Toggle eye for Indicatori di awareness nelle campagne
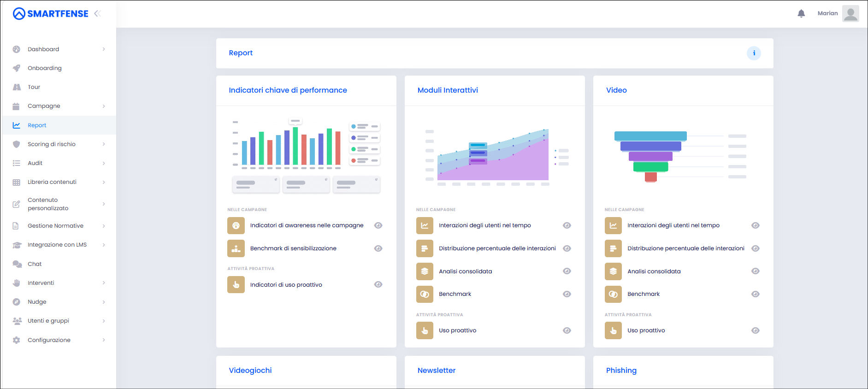Image resolution: width=868 pixels, height=389 pixels. (378, 225)
